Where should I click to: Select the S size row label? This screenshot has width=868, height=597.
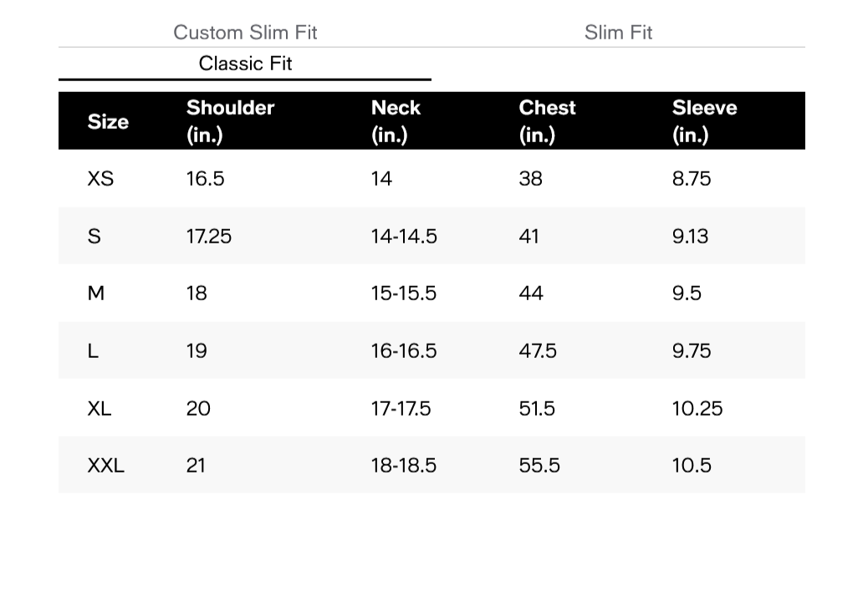[x=94, y=237]
